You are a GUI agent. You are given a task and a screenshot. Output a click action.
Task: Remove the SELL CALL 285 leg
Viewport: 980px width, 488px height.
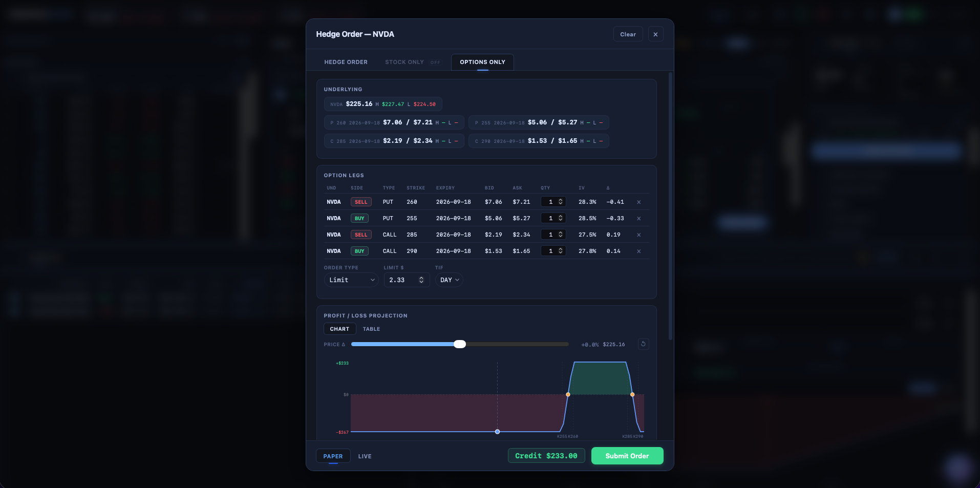pyautogui.click(x=638, y=235)
